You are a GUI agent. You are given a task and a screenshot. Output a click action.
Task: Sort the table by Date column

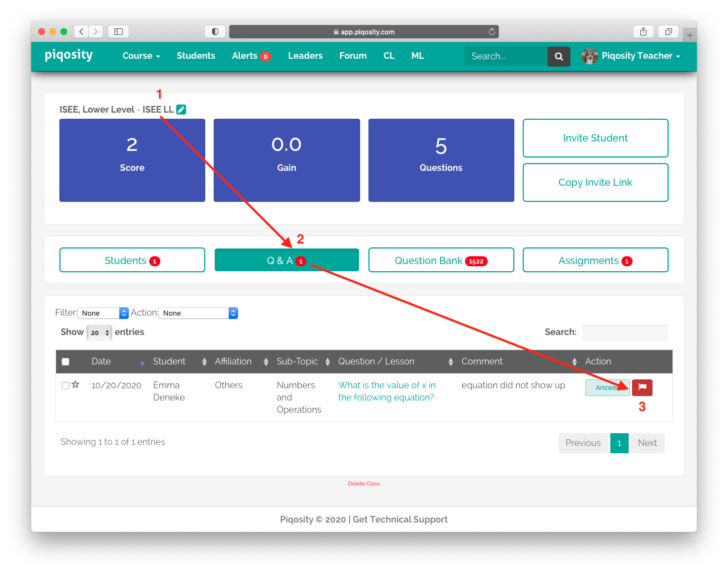118,362
